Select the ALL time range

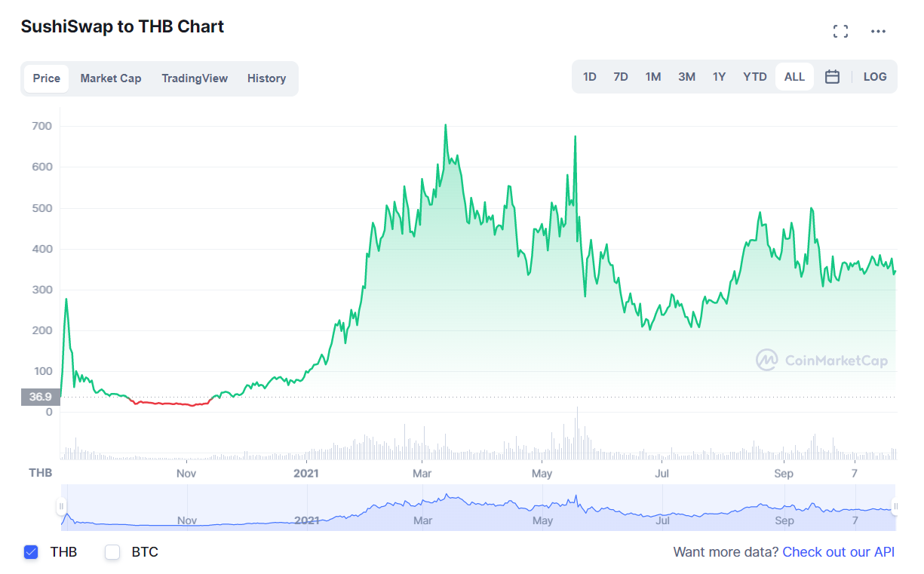[794, 76]
